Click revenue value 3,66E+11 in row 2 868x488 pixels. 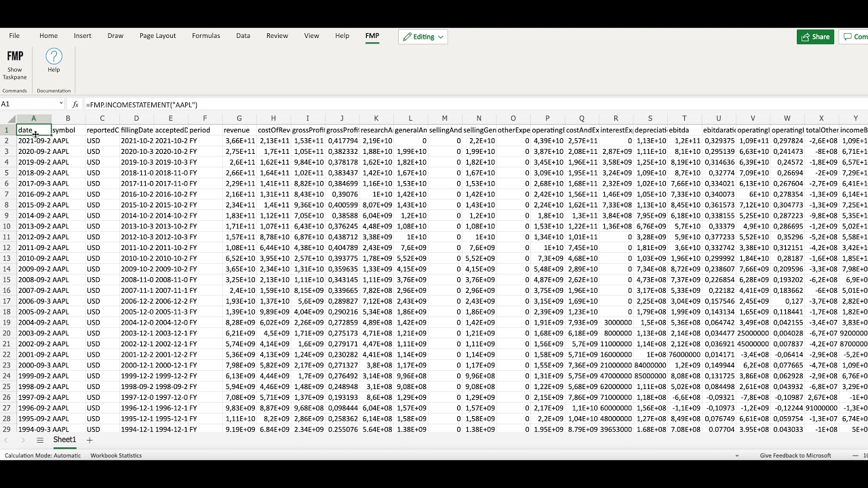(x=239, y=141)
